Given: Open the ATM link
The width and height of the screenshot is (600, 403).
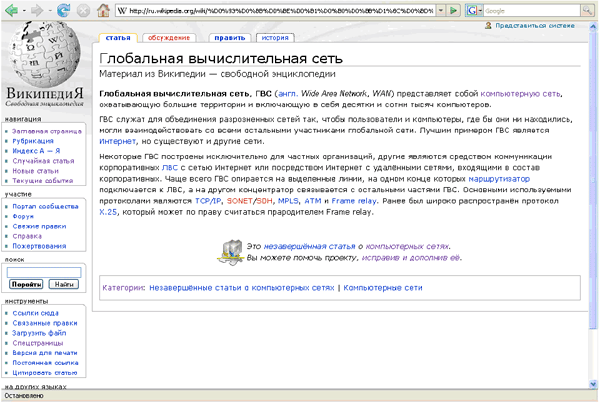Looking at the screenshot, I should [x=313, y=201].
